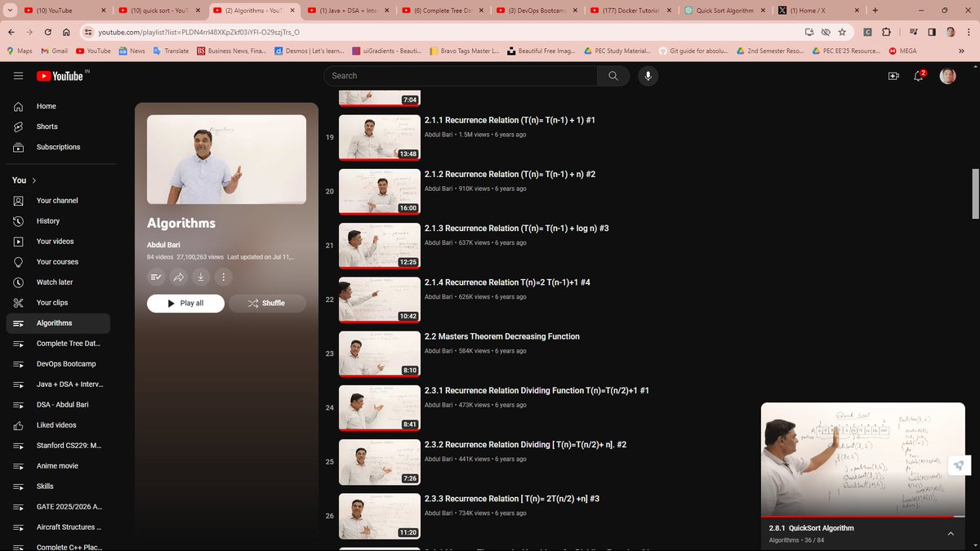Click the miniplayer red progress bar
The height and width of the screenshot is (551, 980).
click(x=862, y=517)
